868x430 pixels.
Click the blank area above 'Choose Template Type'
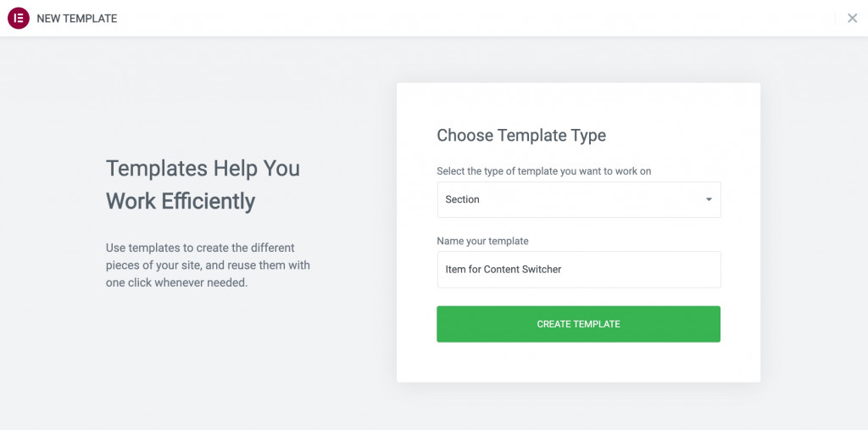(578, 104)
